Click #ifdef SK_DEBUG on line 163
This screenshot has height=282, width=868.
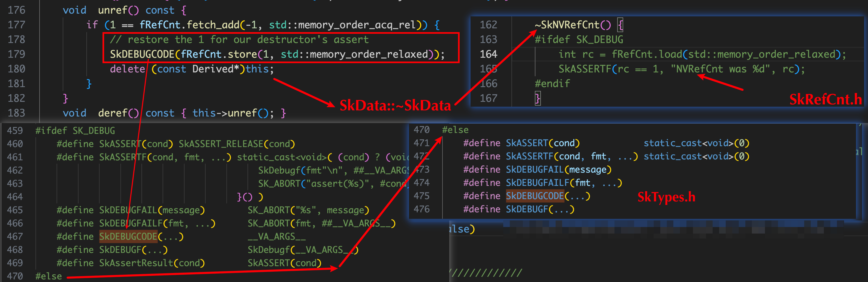coord(579,40)
